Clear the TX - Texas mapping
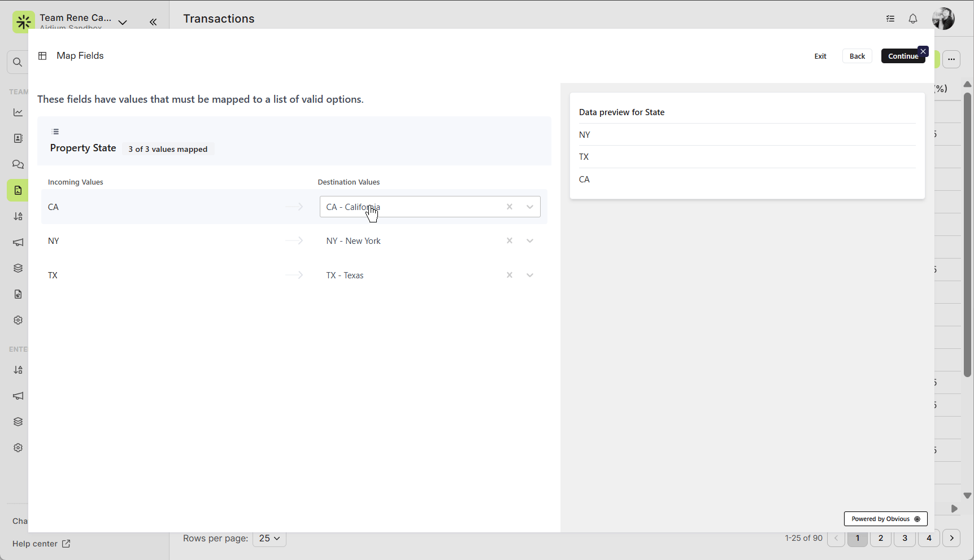Image resolution: width=974 pixels, height=560 pixels. [510, 275]
